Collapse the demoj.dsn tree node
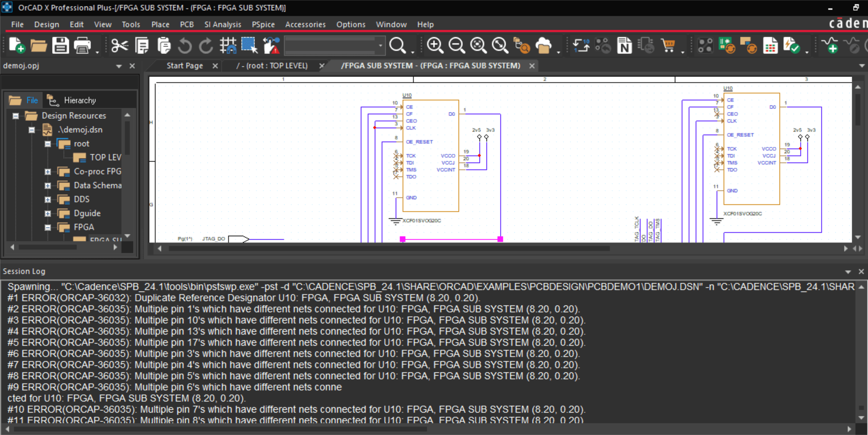Image resolution: width=868 pixels, height=435 pixels. 32,130
